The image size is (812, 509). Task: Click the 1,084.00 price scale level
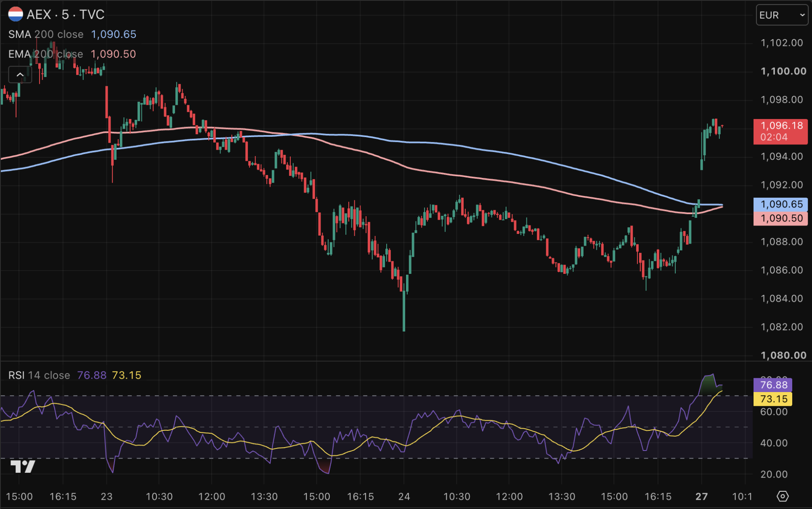782,299
